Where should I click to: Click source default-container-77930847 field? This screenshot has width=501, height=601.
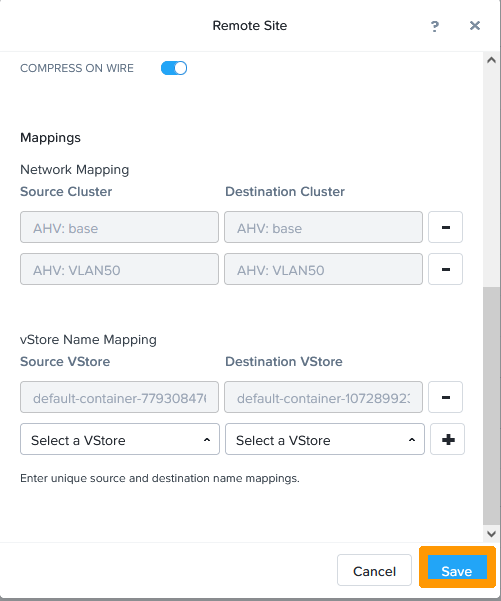click(x=119, y=397)
